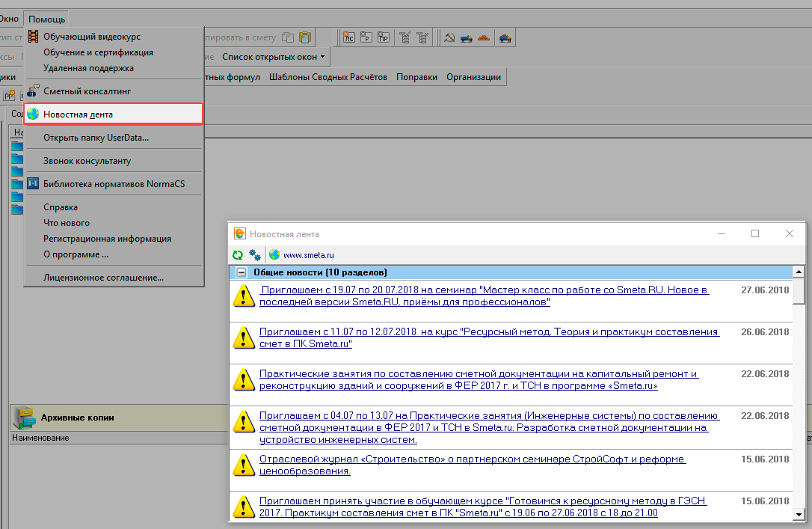
Task: Click the news list scroll-up arrow
Action: 799,272
